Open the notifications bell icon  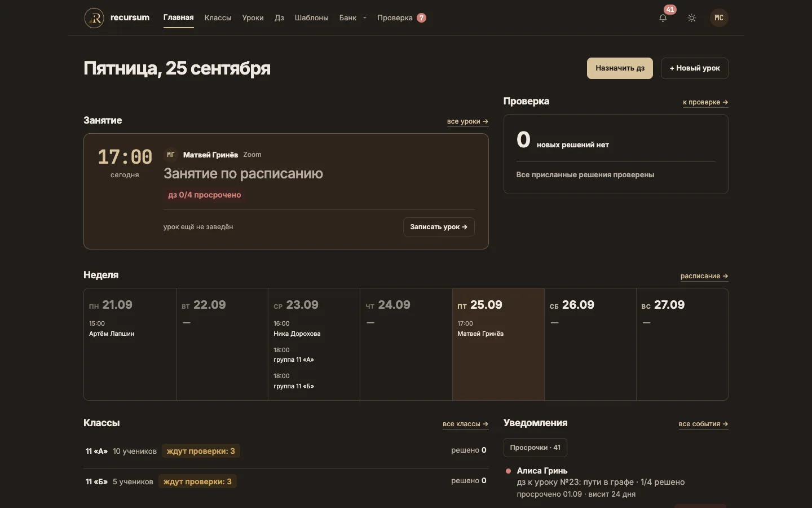(663, 18)
